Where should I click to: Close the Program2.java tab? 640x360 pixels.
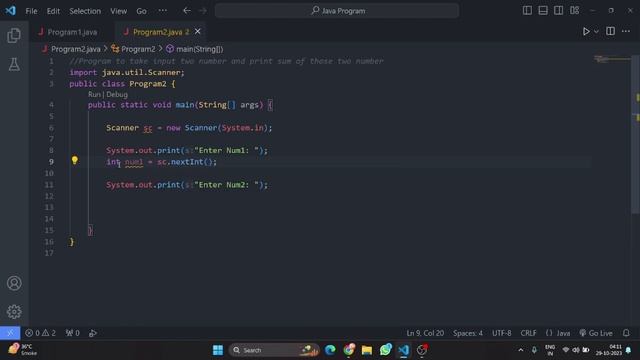click(x=198, y=31)
